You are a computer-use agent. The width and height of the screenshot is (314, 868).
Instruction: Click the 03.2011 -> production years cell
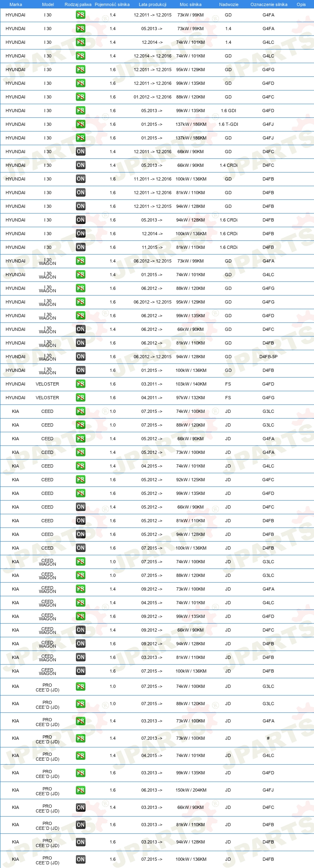[x=152, y=384]
